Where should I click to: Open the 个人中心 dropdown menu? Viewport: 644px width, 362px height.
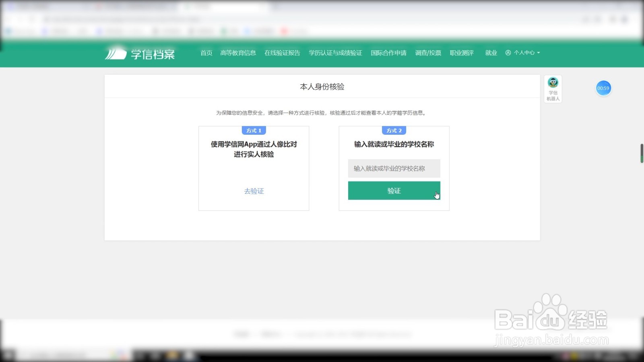pyautogui.click(x=525, y=53)
